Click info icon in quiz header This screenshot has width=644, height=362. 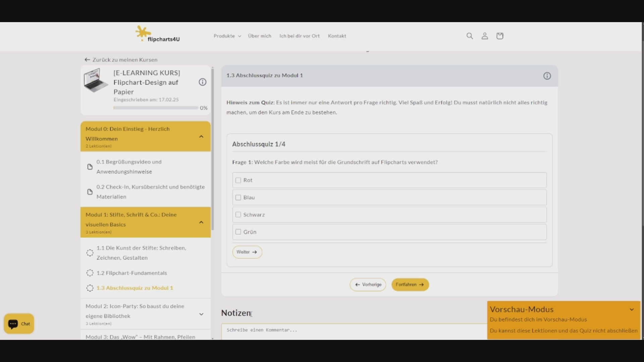coord(547,76)
